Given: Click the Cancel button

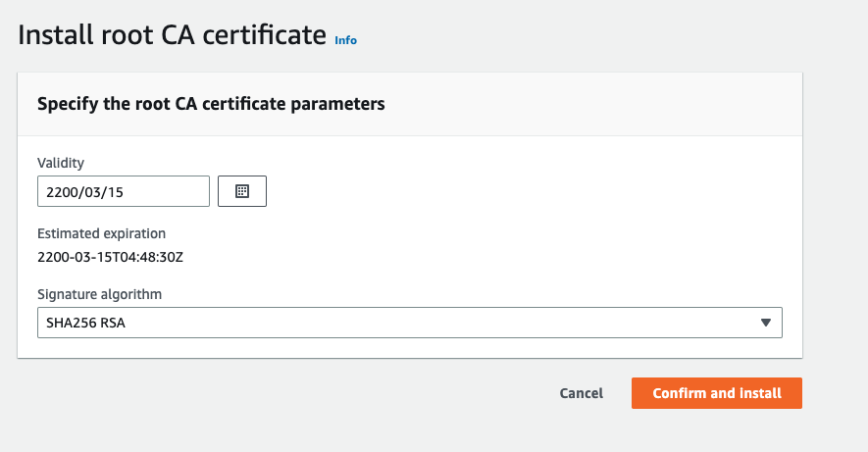Looking at the screenshot, I should pyautogui.click(x=582, y=393).
